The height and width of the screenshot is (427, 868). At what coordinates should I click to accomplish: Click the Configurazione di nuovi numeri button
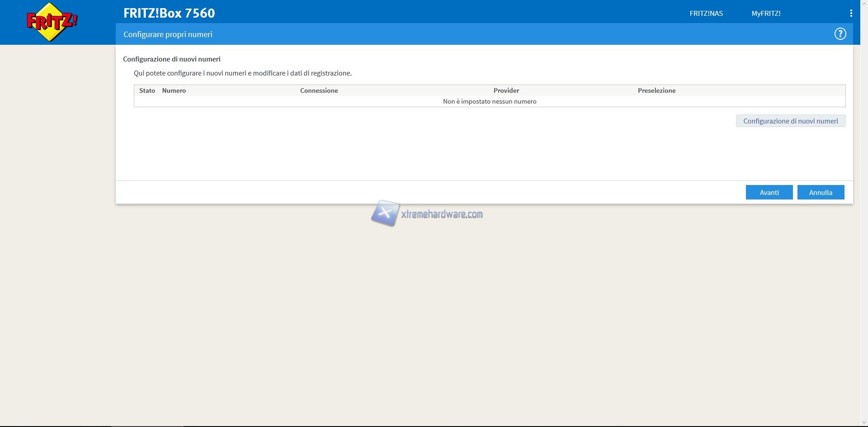click(x=790, y=121)
